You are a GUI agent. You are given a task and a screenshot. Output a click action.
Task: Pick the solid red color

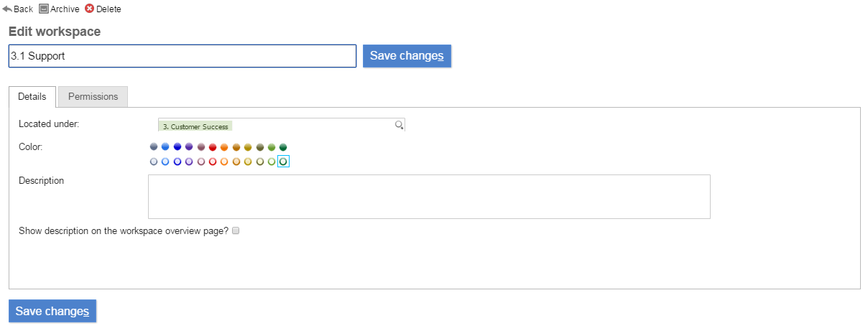pyautogui.click(x=213, y=147)
